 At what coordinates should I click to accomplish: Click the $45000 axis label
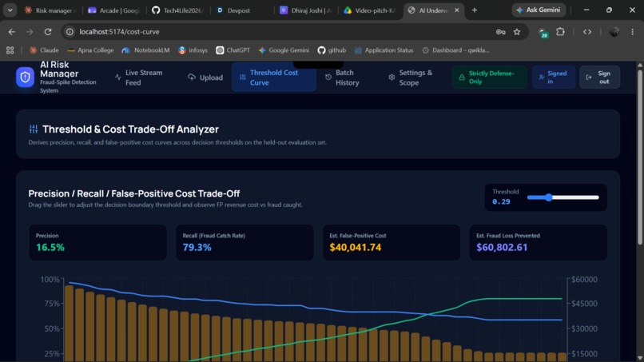[584, 304]
